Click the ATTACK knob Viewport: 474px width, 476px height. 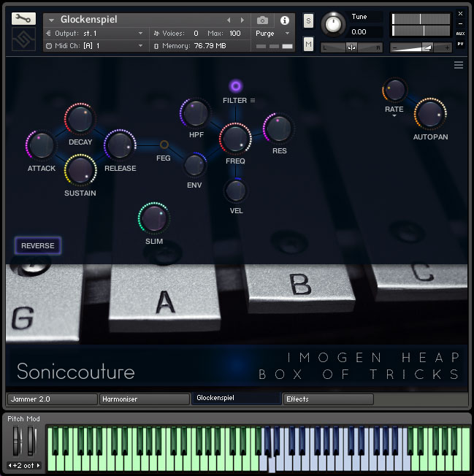click(x=42, y=145)
